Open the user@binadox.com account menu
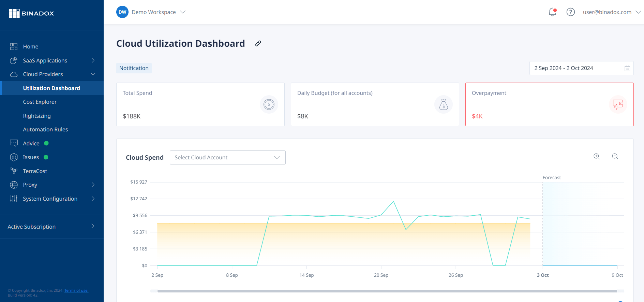 (612, 12)
